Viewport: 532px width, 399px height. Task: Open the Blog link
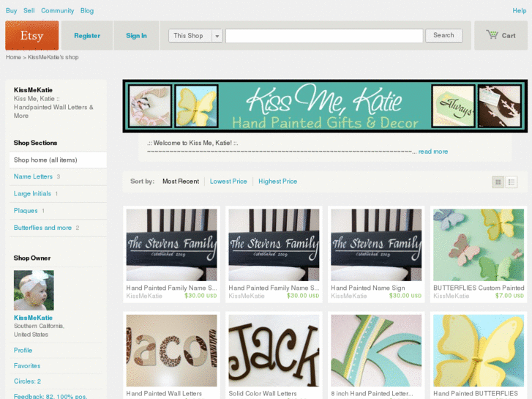coord(87,10)
